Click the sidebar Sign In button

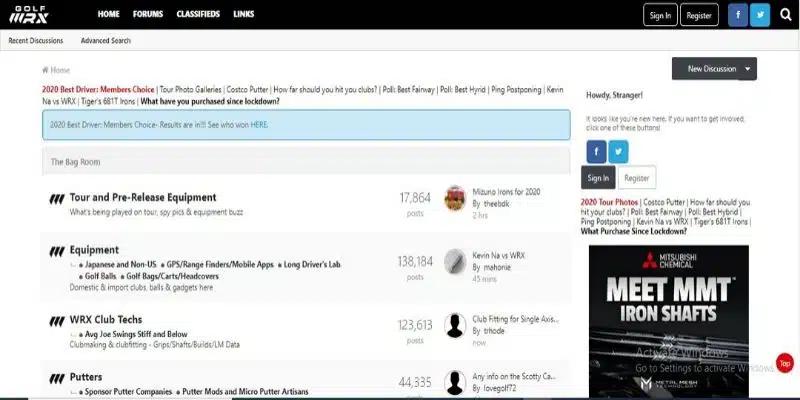[x=598, y=178]
